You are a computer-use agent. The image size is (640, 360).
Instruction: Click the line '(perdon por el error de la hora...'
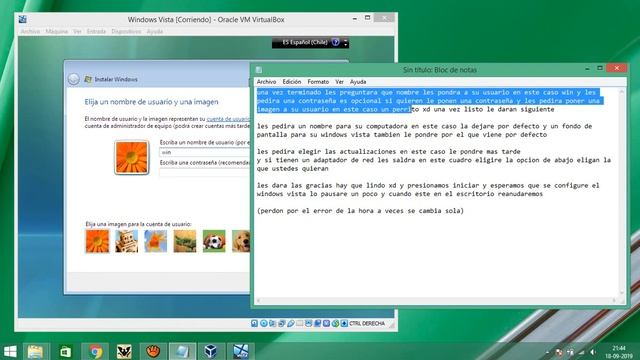[360, 211]
